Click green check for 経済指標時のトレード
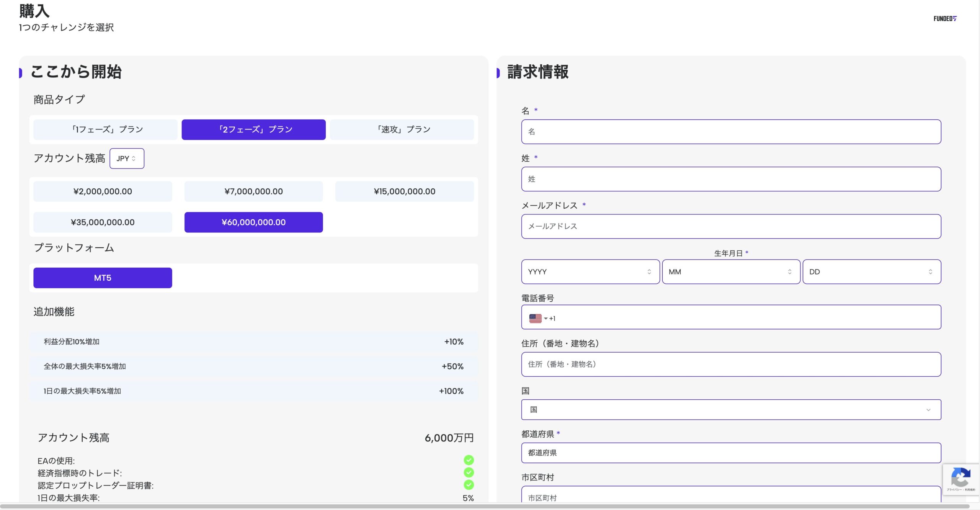The width and height of the screenshot is (980, 510). point(469,472)
